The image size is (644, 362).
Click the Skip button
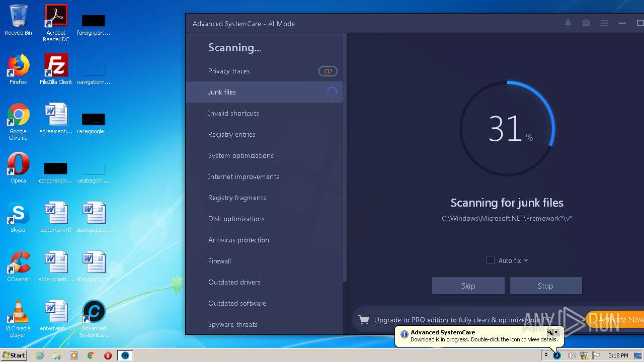point(468,286)
